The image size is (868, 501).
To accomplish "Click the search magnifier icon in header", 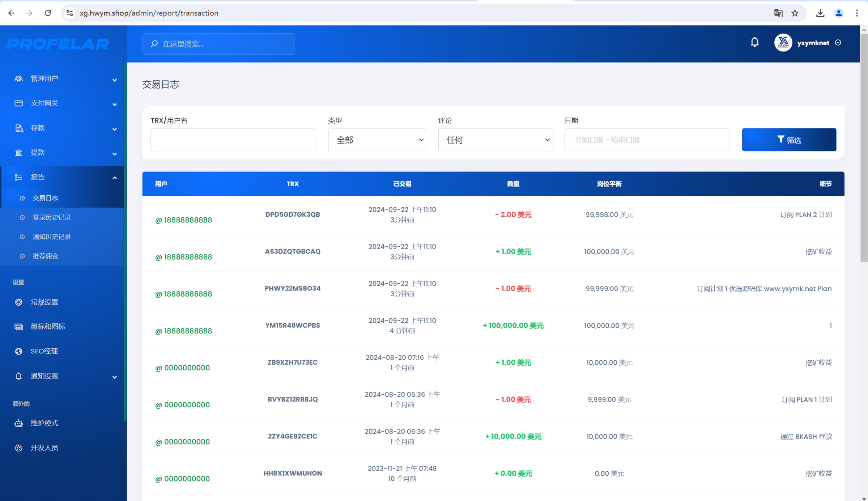I will 154,44.
